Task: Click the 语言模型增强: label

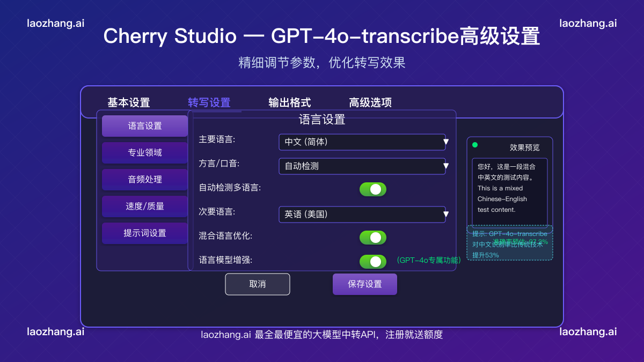Action: (x=225, y=260)
